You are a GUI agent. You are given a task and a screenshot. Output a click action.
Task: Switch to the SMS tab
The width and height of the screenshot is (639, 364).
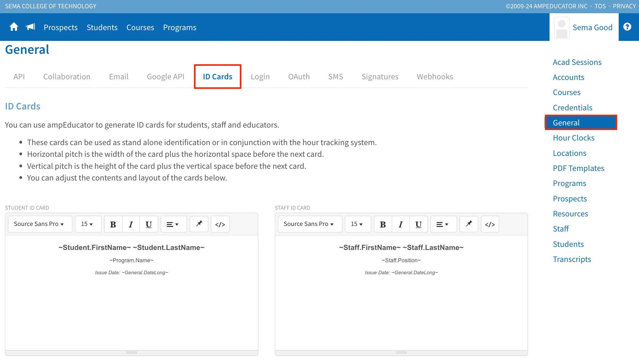pyautogui.click(x=335, y=77)
